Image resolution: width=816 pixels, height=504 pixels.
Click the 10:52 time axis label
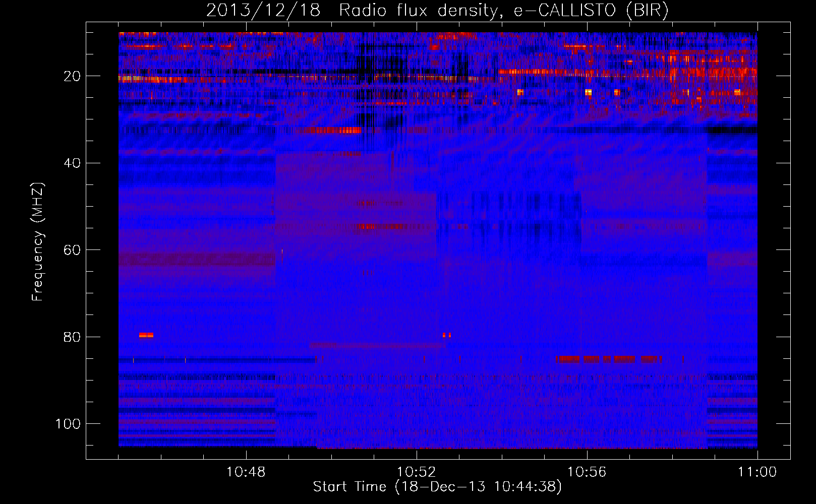click(x=417, y=472)
